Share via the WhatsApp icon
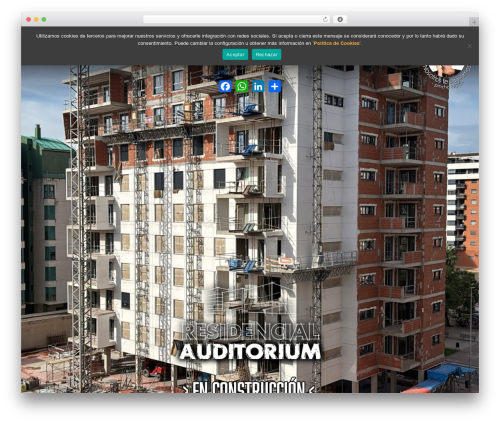 click(242, 86)
